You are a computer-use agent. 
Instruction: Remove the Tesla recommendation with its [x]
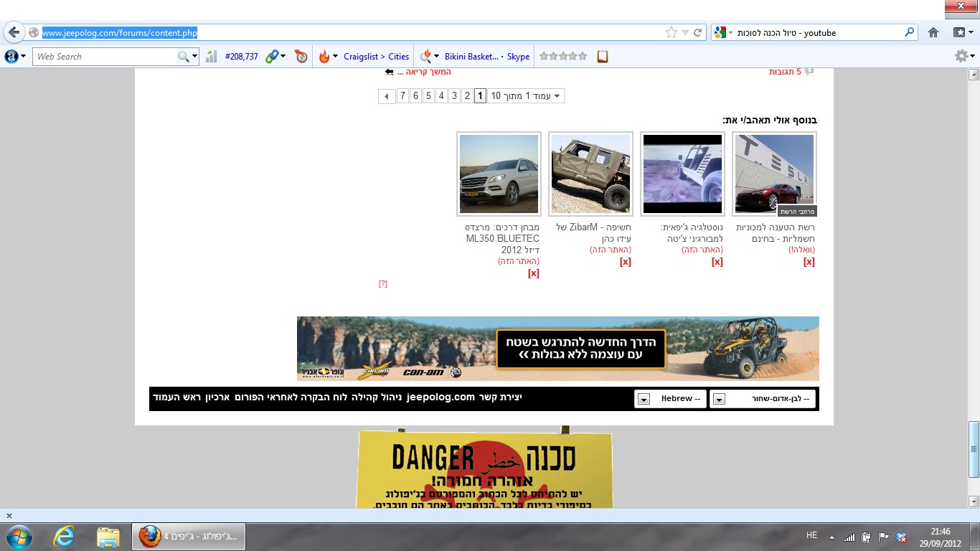pyautogui.click(x=809, y=262)
